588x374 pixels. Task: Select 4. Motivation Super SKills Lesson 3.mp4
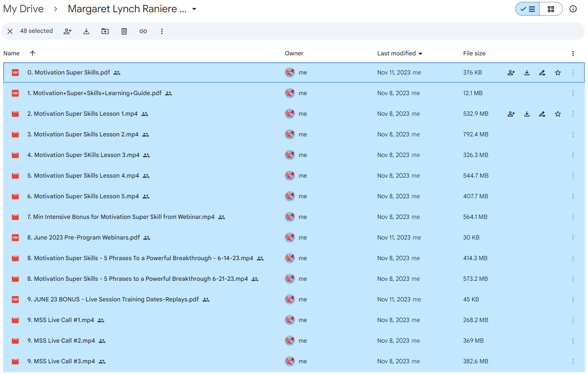pyautogui.click(x=294, y=155)
